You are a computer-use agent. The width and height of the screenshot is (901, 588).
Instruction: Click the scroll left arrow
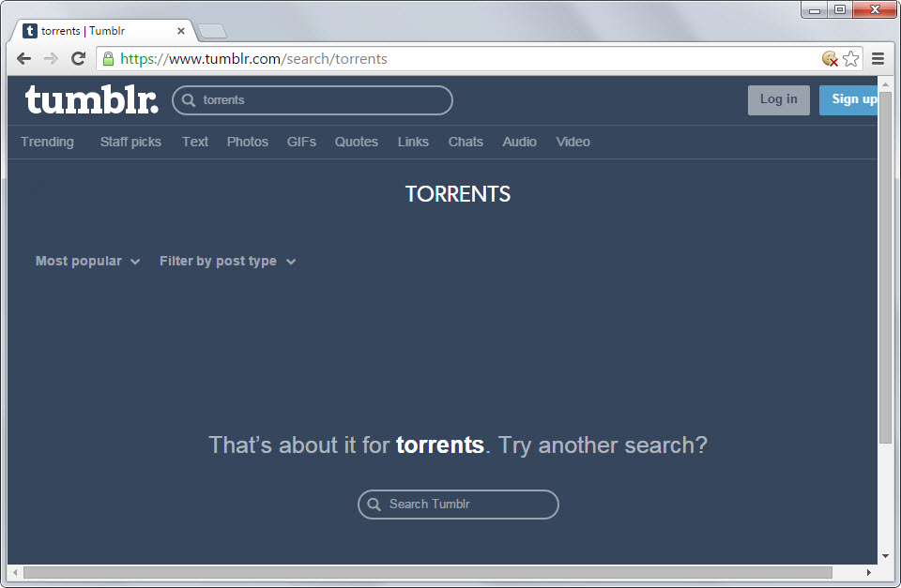pyautogui.click(x=15, y=572)
